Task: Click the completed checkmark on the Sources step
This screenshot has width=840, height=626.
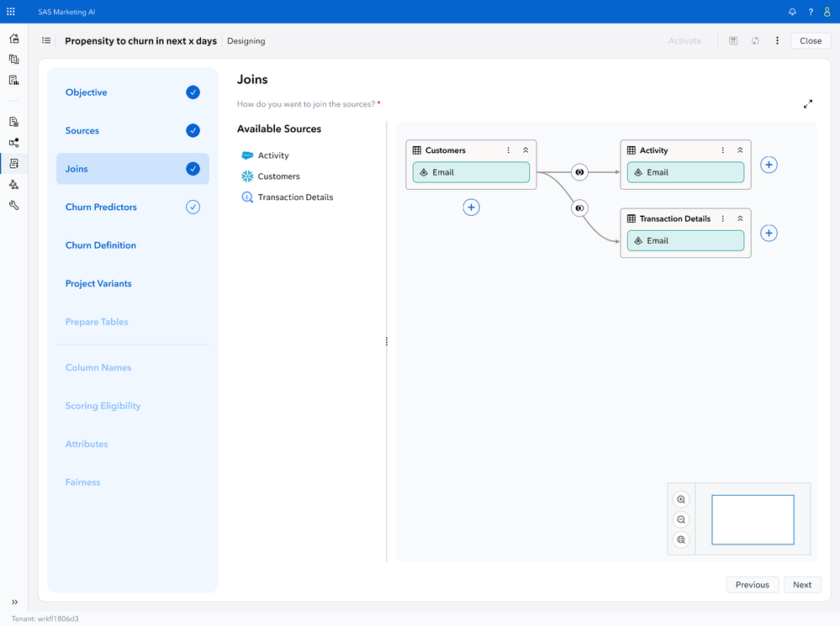Action: point(193,130)
